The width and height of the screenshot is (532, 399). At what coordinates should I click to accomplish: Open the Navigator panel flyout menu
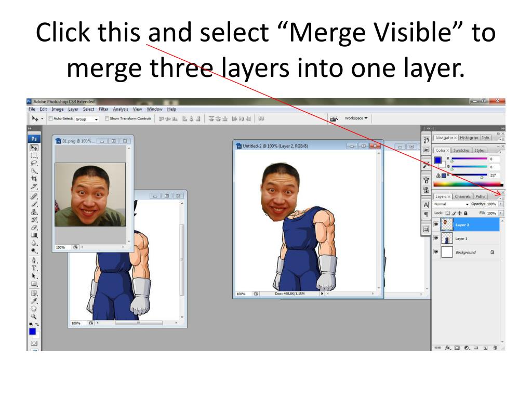click(x=502, y=139)
